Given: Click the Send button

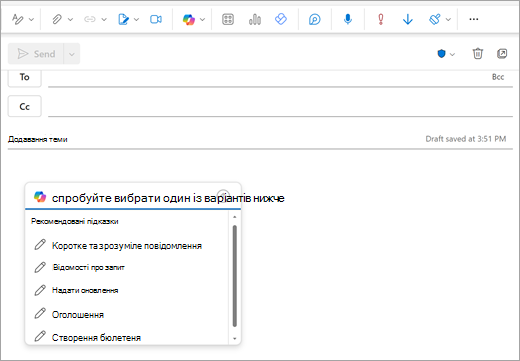Looking at the screenshot, I should pyautogui.click(x=36, y=54).
